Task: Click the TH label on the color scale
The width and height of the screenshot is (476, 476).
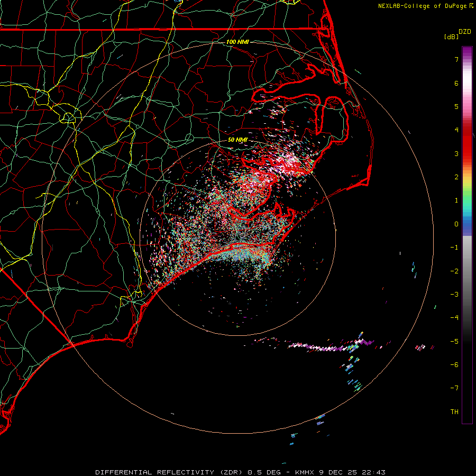Action: tap(454, 412)
